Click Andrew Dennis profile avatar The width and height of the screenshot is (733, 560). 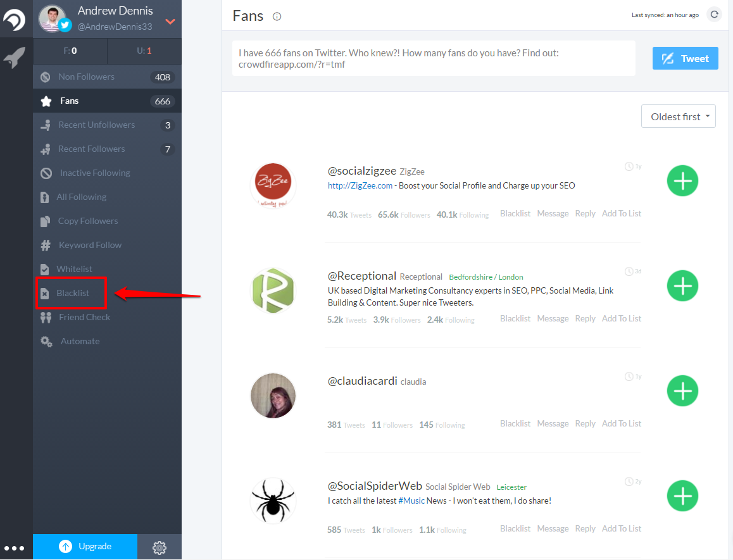tap(53, 19)
